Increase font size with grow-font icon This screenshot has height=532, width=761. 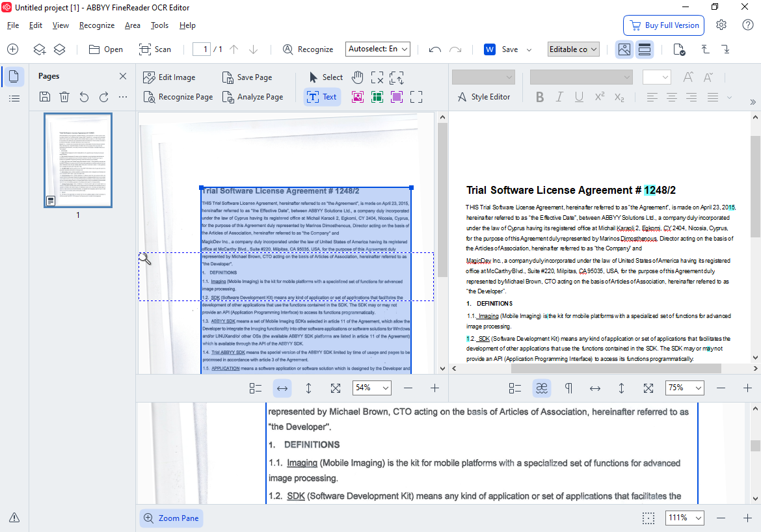tap(688, 77)
